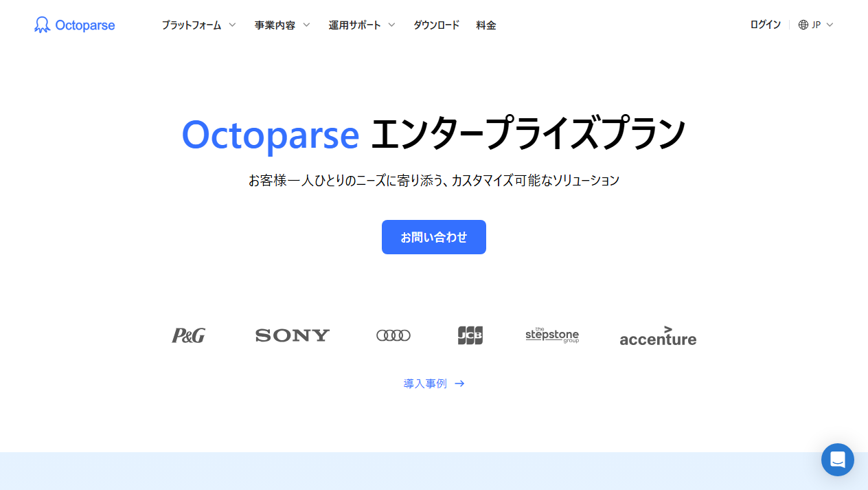Click the accenture logo
Image resolution: width=868 pixels, height=490 pixels.
[x=658, y=335]
